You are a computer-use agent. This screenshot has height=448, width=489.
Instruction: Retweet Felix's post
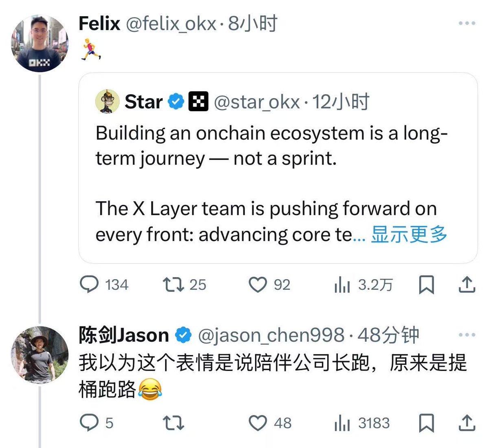coord(173,285)
